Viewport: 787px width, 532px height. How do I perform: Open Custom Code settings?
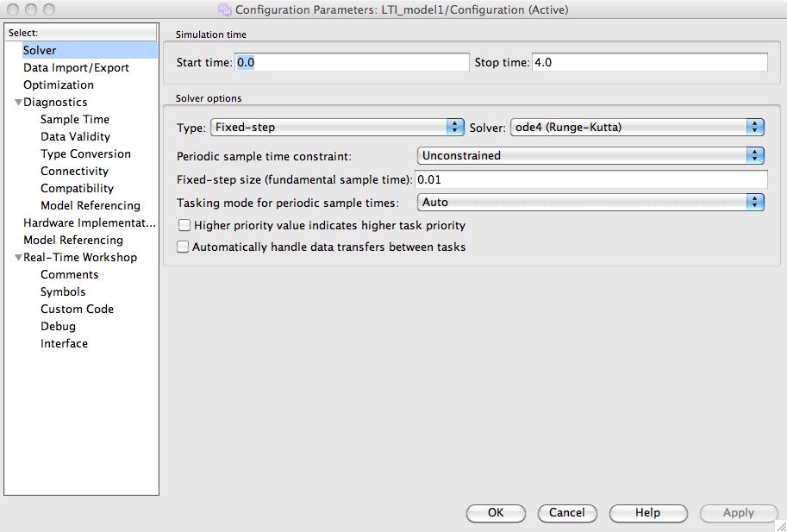77,310
